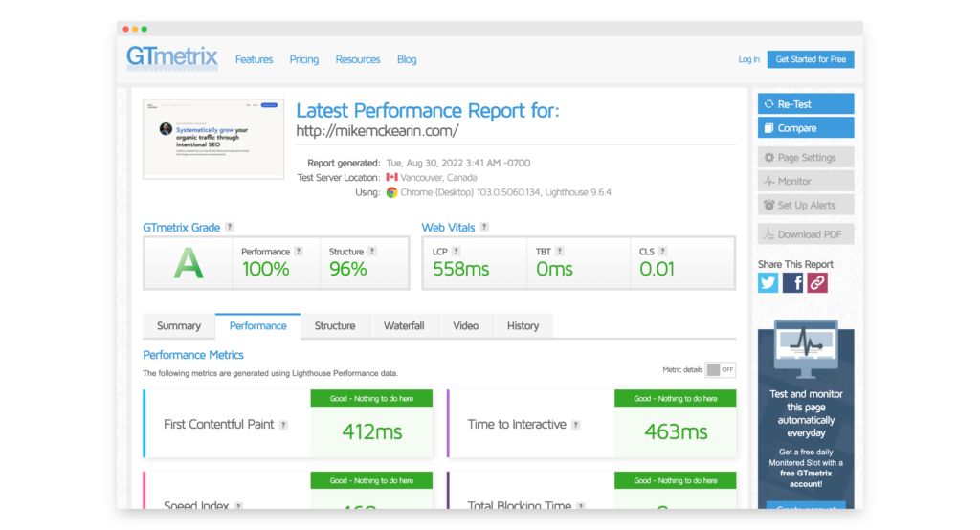
Task: Click help icon next to CLS
Action: click(662, 252)
